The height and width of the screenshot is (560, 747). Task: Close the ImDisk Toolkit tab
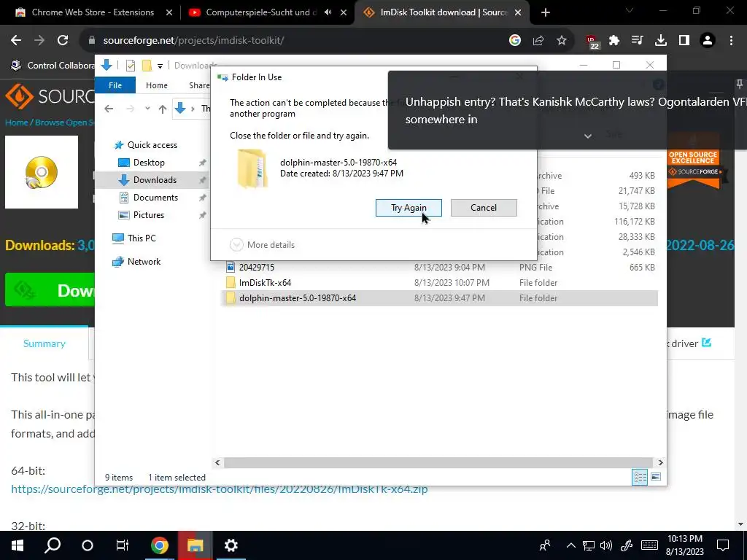pos(518,13)
